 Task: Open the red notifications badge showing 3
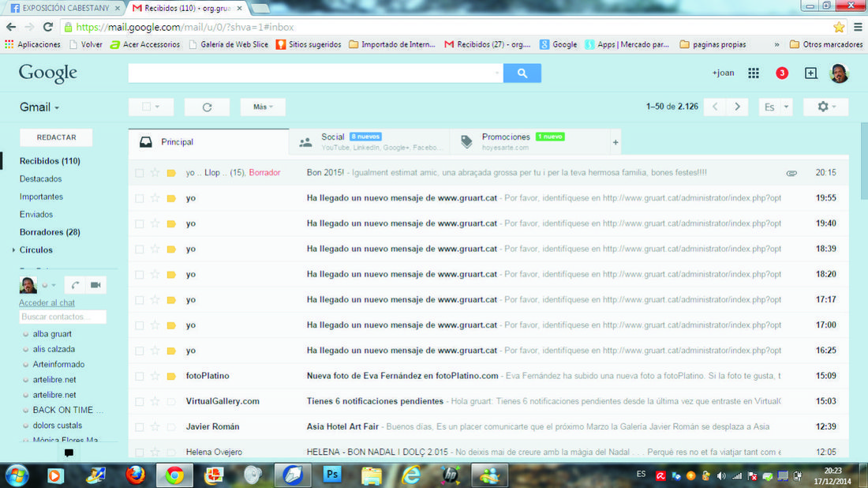tap(782, 73)
